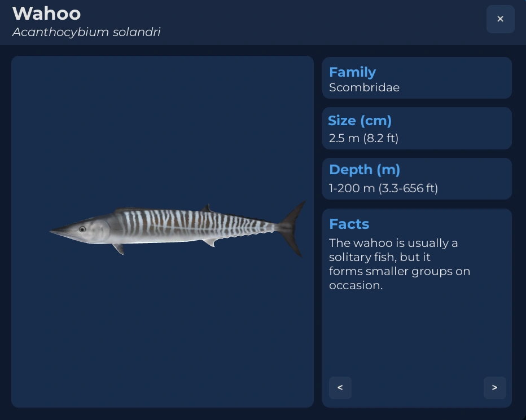Click the 1-200 m depth value

pos(383,188)
